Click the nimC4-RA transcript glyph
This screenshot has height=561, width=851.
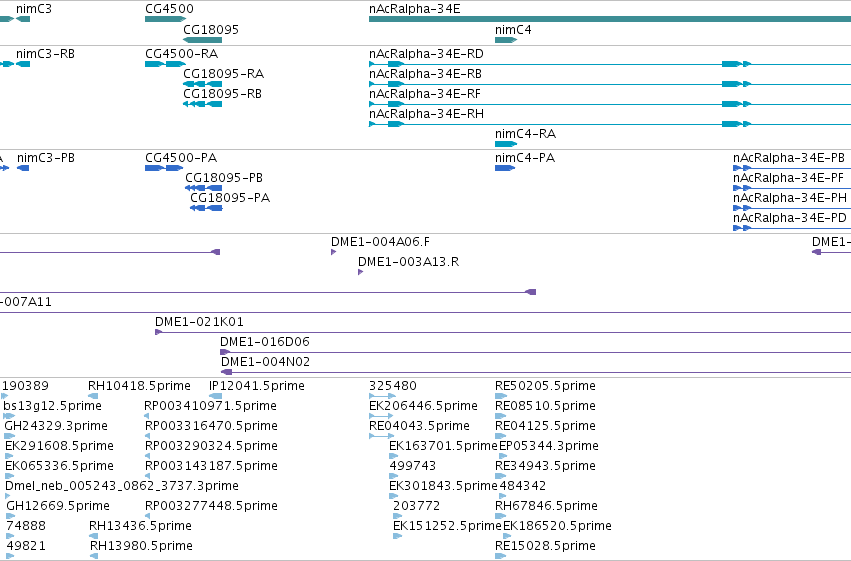pyautogui.click(x=506, y=144)
